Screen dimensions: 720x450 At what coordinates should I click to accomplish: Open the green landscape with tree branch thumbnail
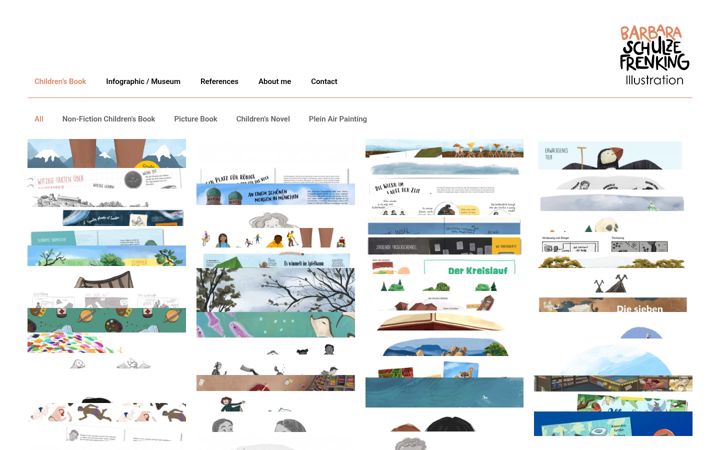click(x=107, y=256)
